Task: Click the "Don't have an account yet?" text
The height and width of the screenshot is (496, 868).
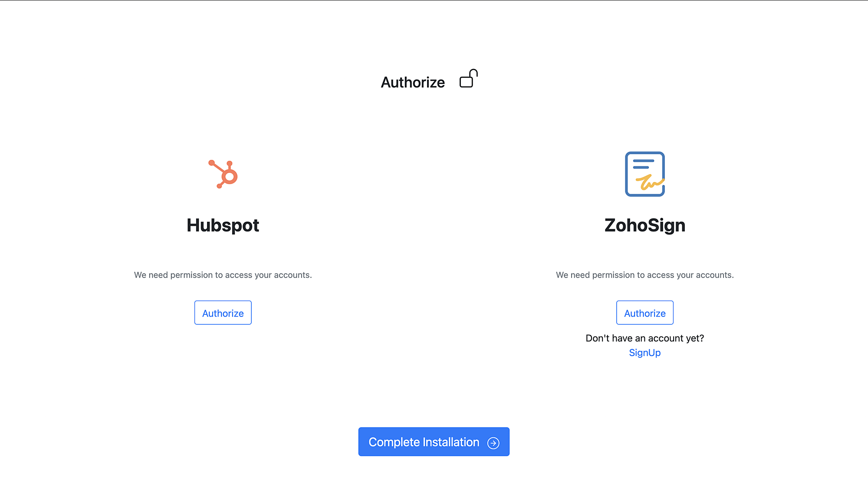Action: pyautogui.click(x=645, y=338)
